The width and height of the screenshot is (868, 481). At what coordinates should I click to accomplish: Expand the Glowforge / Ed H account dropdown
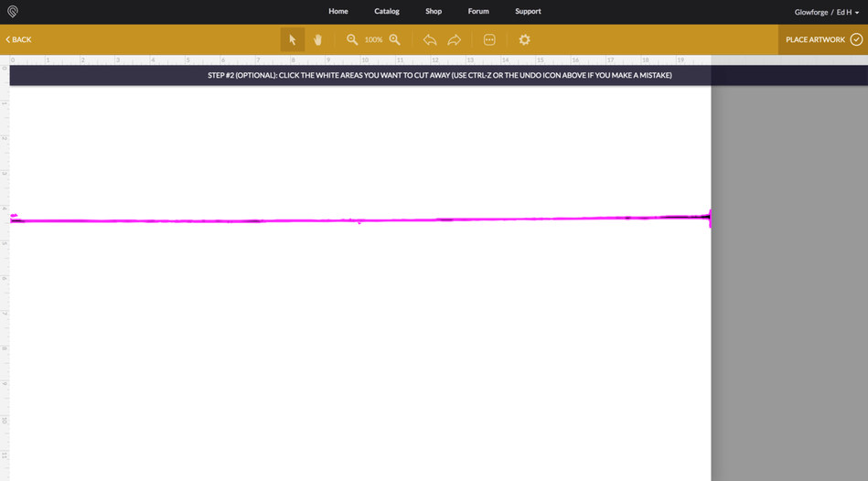(827, 12)
